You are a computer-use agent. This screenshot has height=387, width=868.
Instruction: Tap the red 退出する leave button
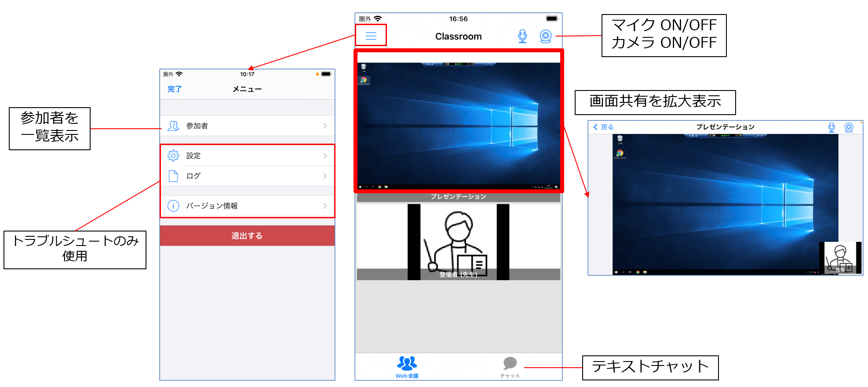point(247,236)
